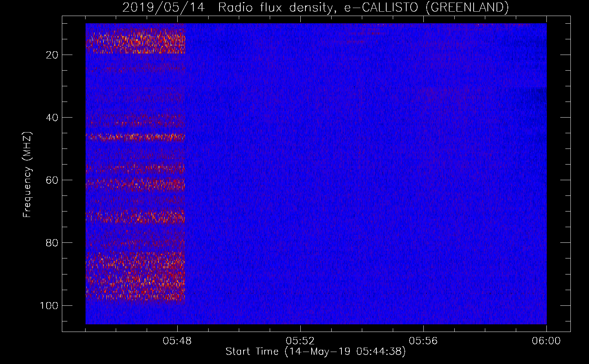Screen dimensions: 589x364
Task: Click the '20' frequency tick label
Action: (x=52, y=55)
